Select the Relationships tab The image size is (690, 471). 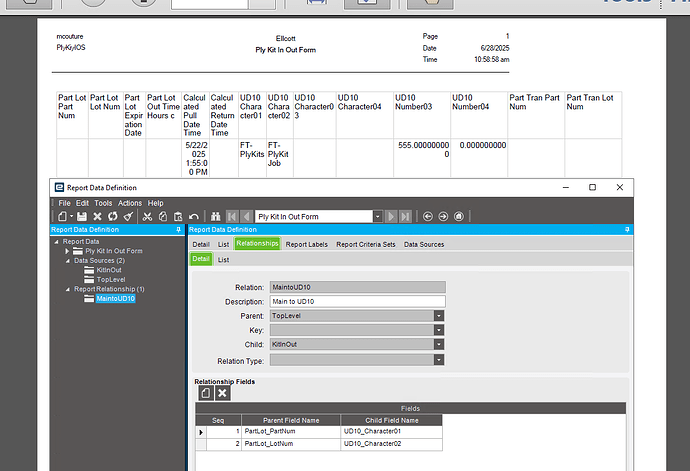click(x=257, y=243)
